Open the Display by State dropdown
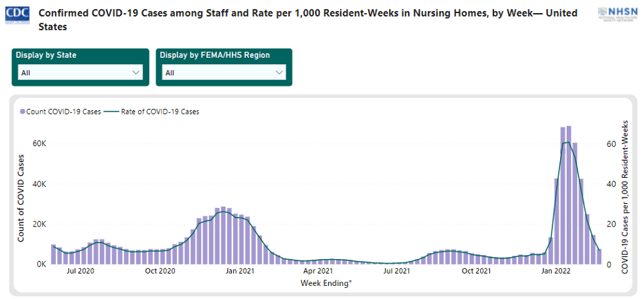Screen dimensions: 644x299 point(79,72)
